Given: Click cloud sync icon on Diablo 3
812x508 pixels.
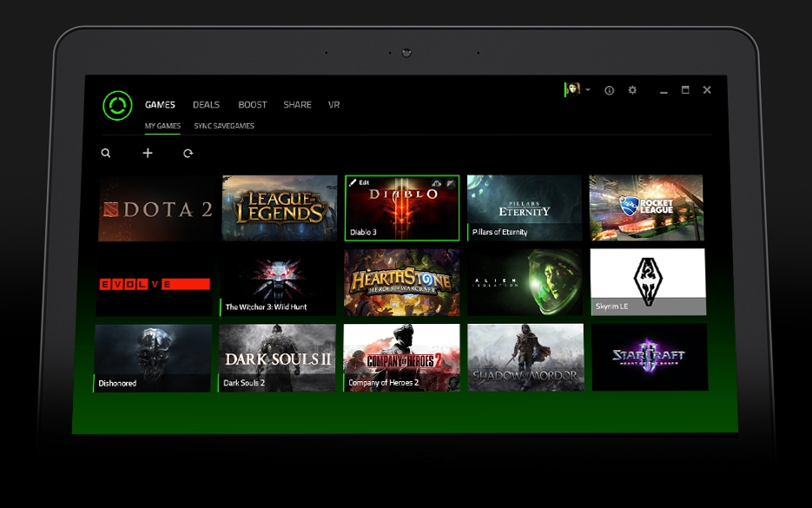Looking at the screenshot, I should point(437,183).
